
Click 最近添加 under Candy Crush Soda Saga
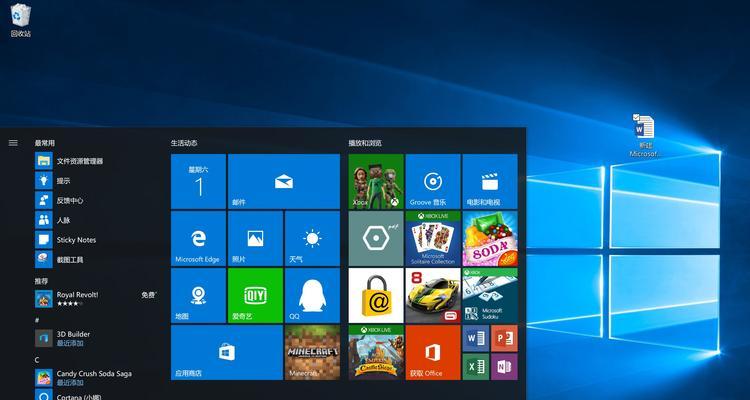point(70,383)
